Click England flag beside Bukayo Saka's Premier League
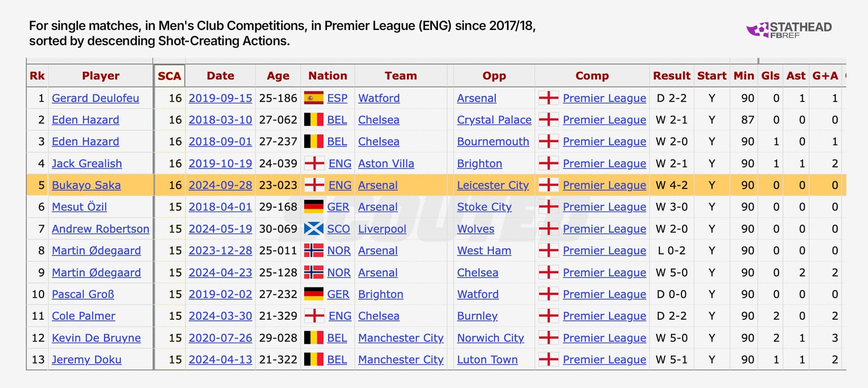 tap(548, 185)
